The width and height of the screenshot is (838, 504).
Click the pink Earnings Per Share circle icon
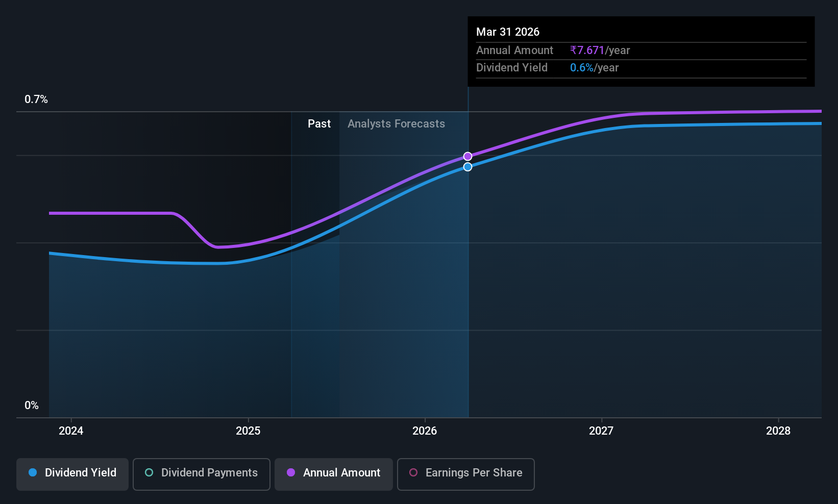tap(413, 472)
